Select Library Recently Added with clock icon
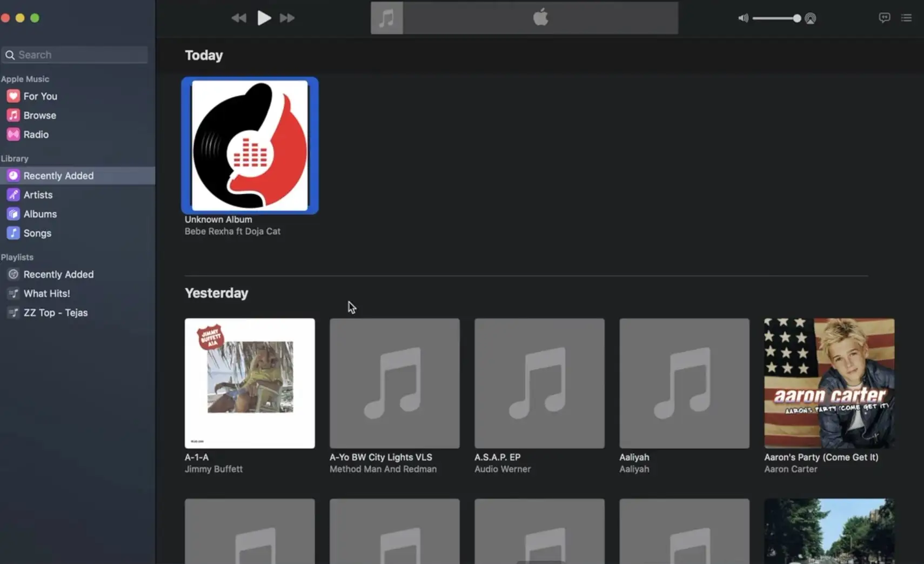The width and height of the screenshot is (924, 564). pos(77,176)
